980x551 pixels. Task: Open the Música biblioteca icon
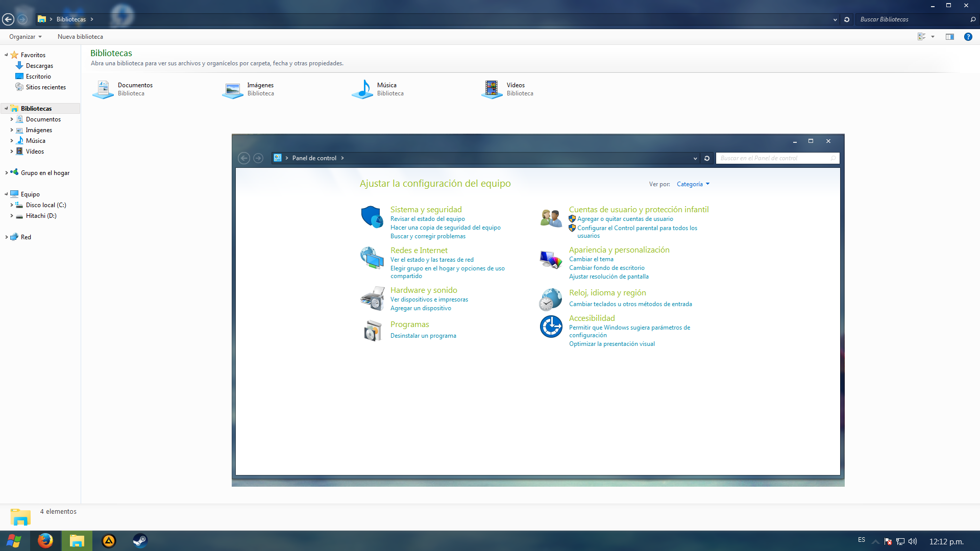pos(363,89)
